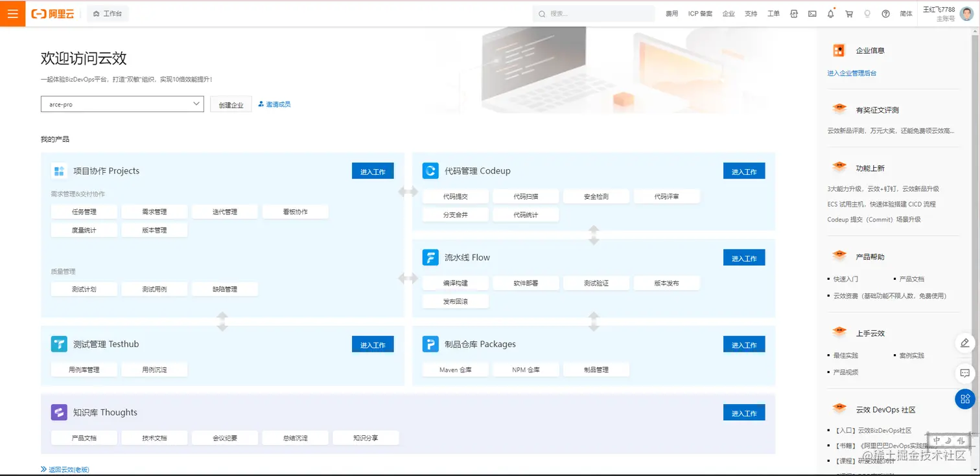980x476 pixels.
Task: Select the 任务管理 chip
Action: [84, 212]
